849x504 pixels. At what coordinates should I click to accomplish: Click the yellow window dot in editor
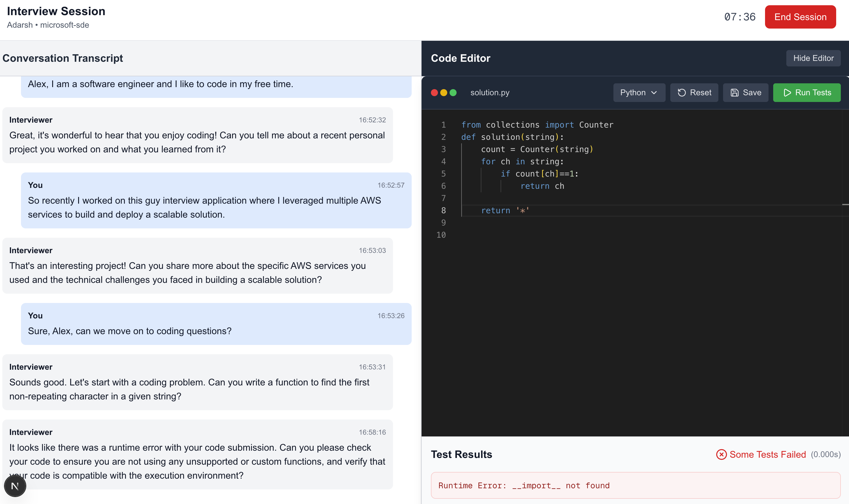pos(443,92)
